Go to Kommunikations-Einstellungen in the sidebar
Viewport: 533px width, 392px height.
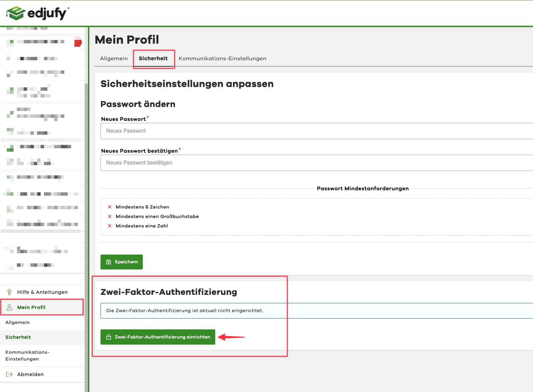pos(27,355)
